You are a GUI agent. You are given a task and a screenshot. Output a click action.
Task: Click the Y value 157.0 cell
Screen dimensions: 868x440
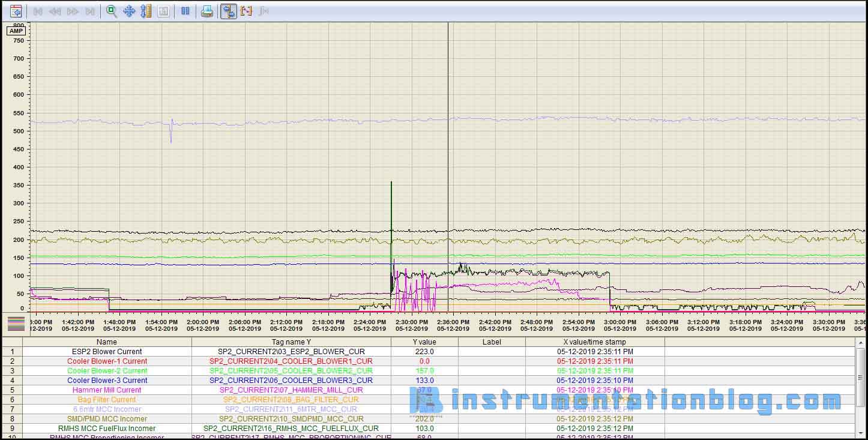(424, 371)
